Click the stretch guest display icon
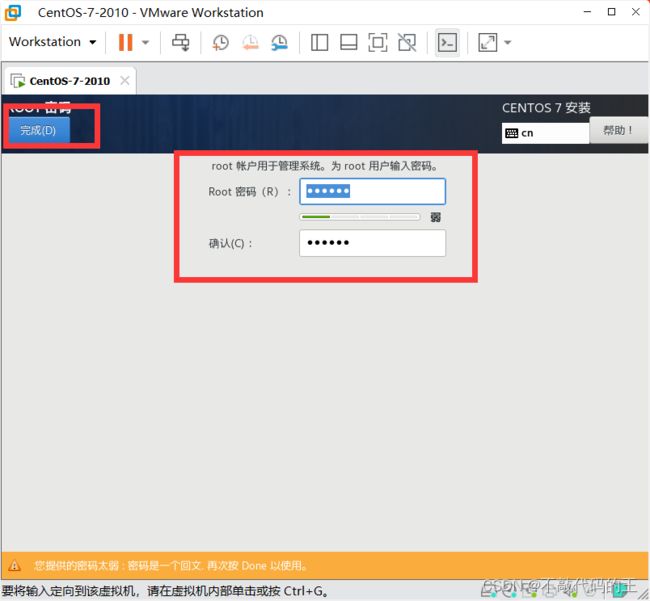The image size is (650, 601). coord(488,42)
